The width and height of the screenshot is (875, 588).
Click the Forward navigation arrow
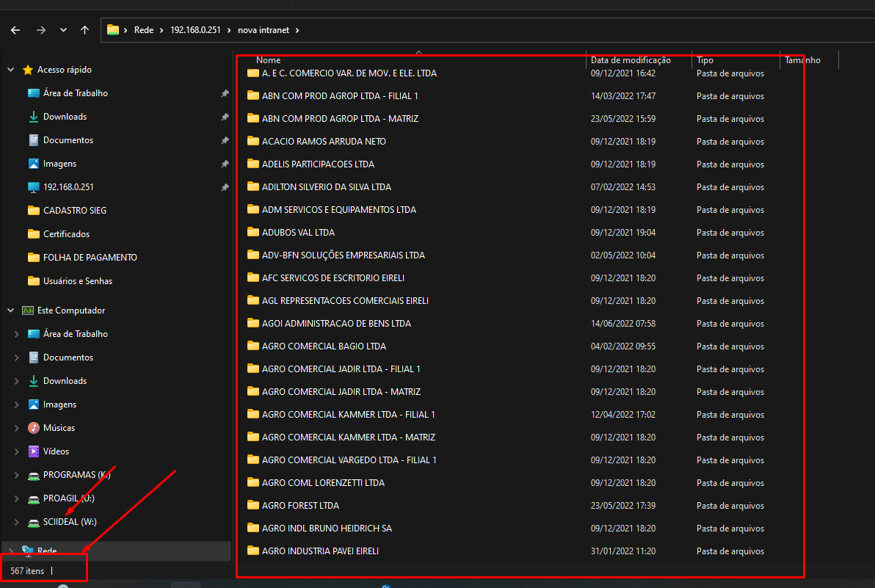(40, 30)
